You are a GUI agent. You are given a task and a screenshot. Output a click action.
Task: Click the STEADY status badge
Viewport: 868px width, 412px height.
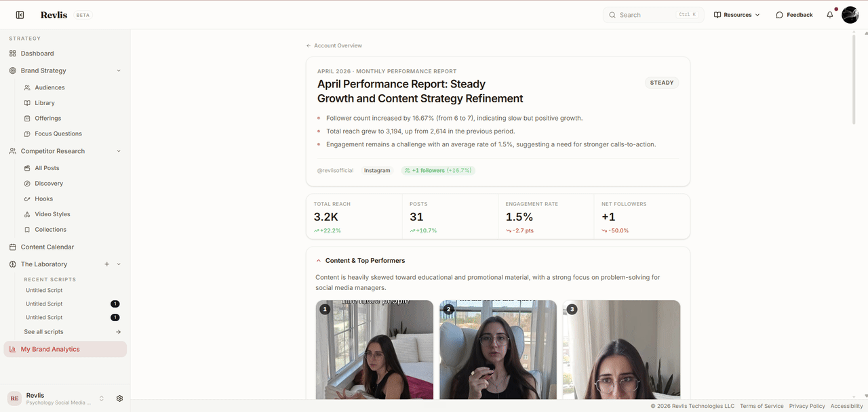pos(662,83)
